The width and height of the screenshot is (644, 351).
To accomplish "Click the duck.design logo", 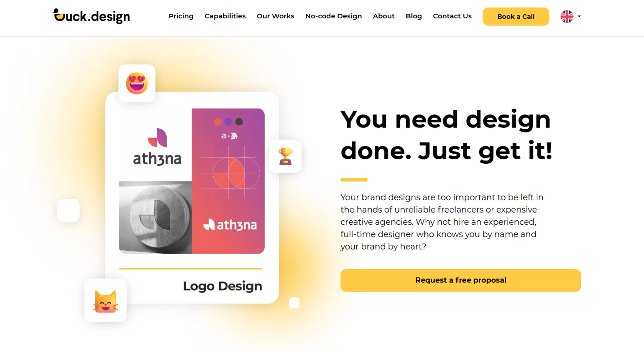I will pyautogui.click(x=91, y=16).
